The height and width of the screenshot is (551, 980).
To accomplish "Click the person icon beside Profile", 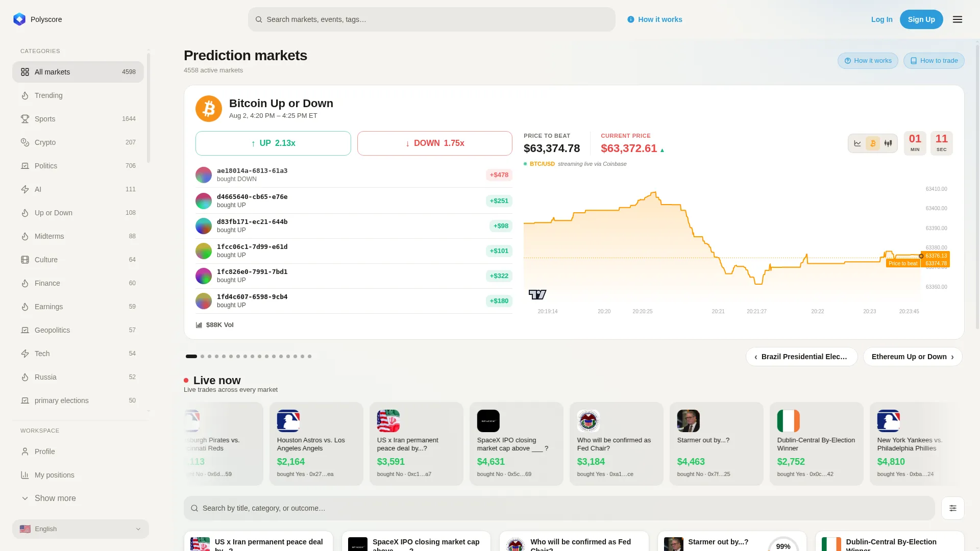I will tap(25, 452).
